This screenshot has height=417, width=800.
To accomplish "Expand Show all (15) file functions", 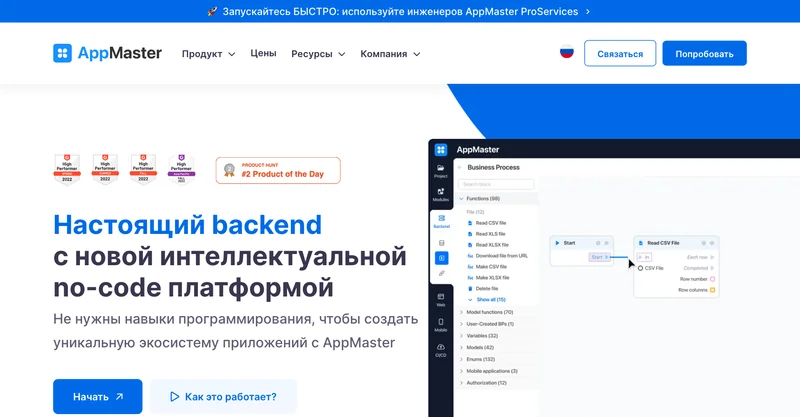I will coord(487,300).
